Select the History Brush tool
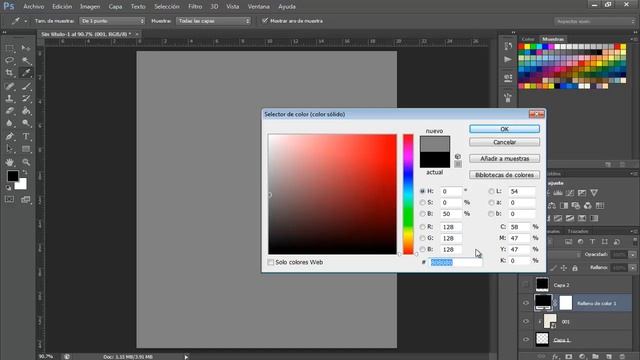The width and height of the screenshot is (640, 360). [x=26, y=98]
